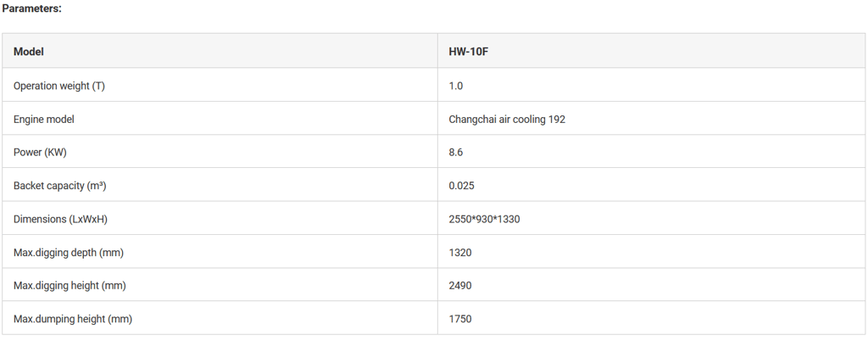Select the digging height value '2490'
Image resolution: width=868 pixels, height=341 pixels.
[x=460, y=286]
